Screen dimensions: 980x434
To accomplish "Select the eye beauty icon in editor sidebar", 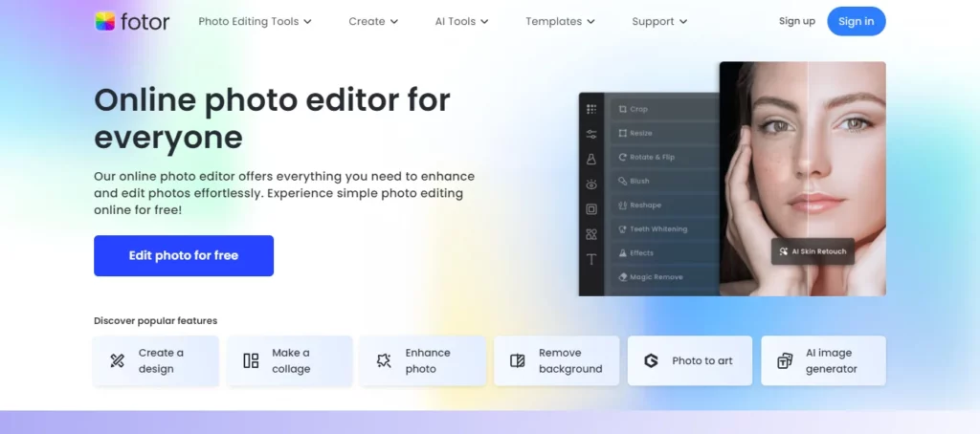I will (x=591, y=184).
